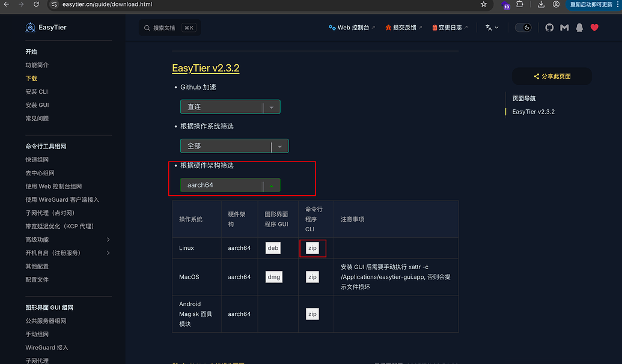Download the MacOS aarch64 dmg installer
622x364 pixels.
pos(273,277)
